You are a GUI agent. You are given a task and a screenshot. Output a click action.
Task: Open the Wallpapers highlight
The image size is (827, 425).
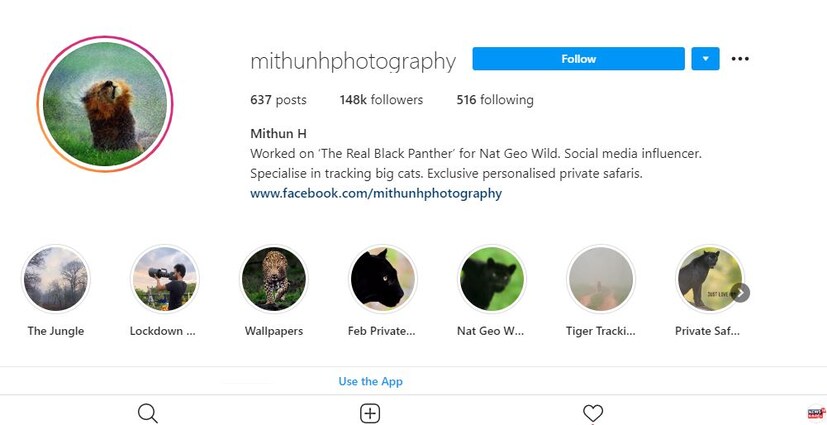click(x=274, y=278)
